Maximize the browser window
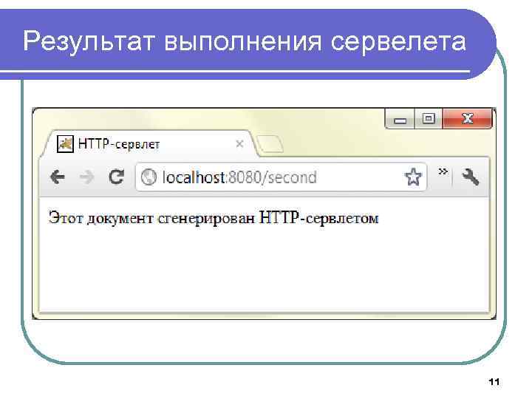This screenshot has width=532, height=399. pyautogui.click(x=429, y=119)
